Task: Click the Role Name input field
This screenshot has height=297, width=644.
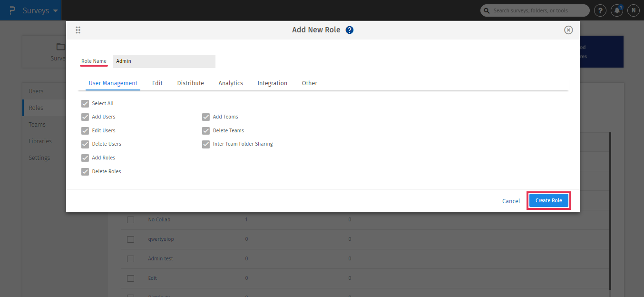Action: point(164,61)
